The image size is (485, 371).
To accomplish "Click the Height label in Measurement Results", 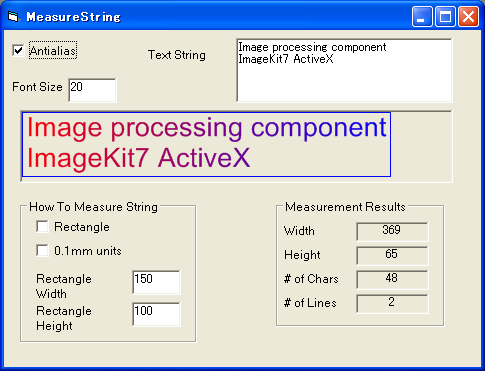I will tap(302, 255).
